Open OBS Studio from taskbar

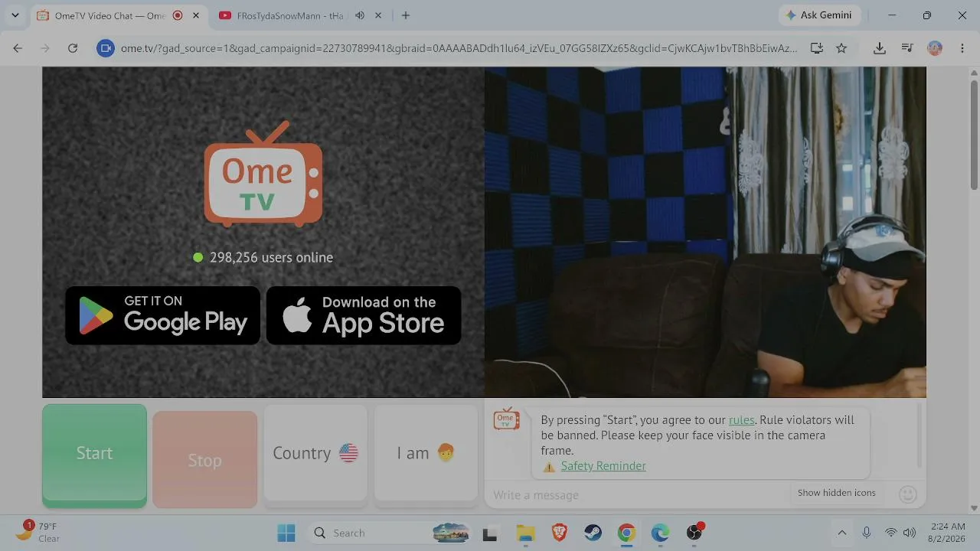[694, 533]
